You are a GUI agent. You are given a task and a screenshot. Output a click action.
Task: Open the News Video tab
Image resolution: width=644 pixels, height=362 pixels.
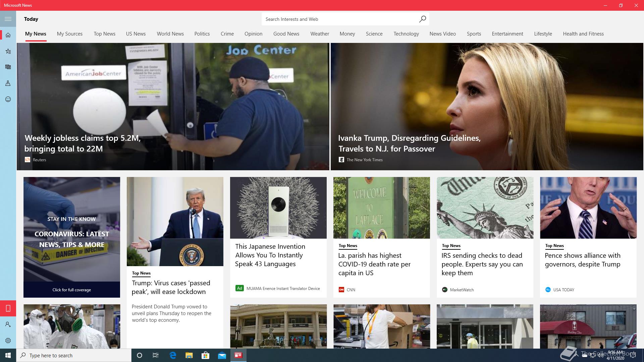[443, 34]
